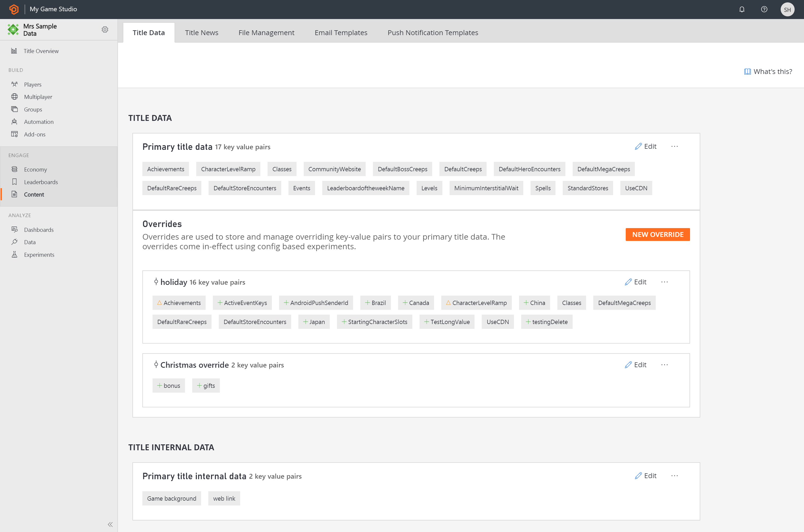Click the Dashboards icon in sidebar
Screen dimensions: 804x532
pos(14,229)
